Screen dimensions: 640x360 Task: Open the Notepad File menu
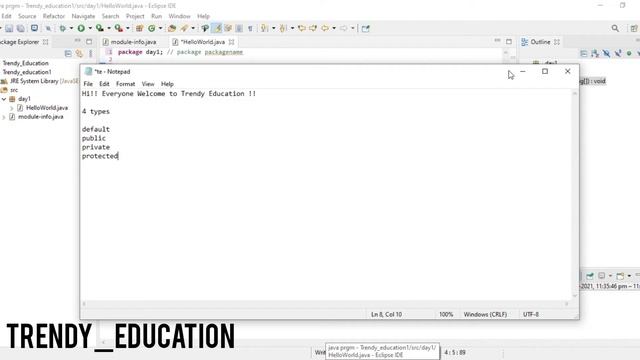(x=88, y=84)
